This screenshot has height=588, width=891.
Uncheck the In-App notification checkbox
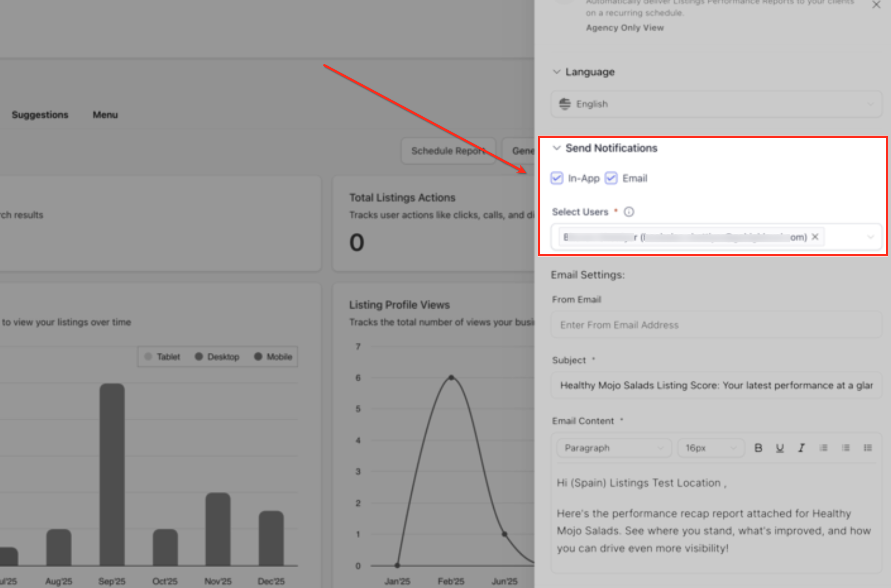[557, 178]
